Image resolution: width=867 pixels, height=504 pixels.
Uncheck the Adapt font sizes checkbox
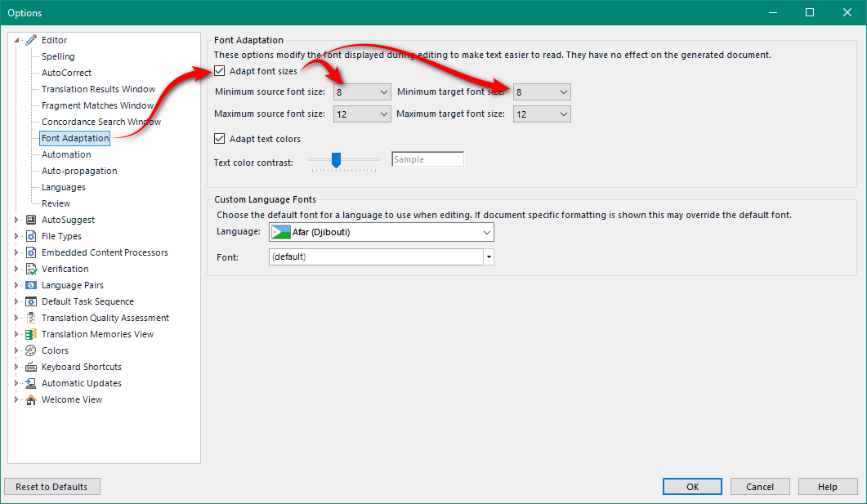click(220, 71)
